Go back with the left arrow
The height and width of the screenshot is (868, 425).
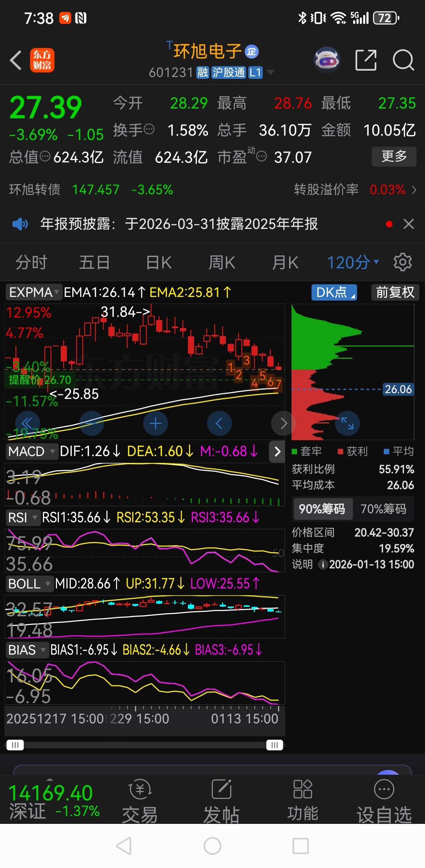pos(16,60)
